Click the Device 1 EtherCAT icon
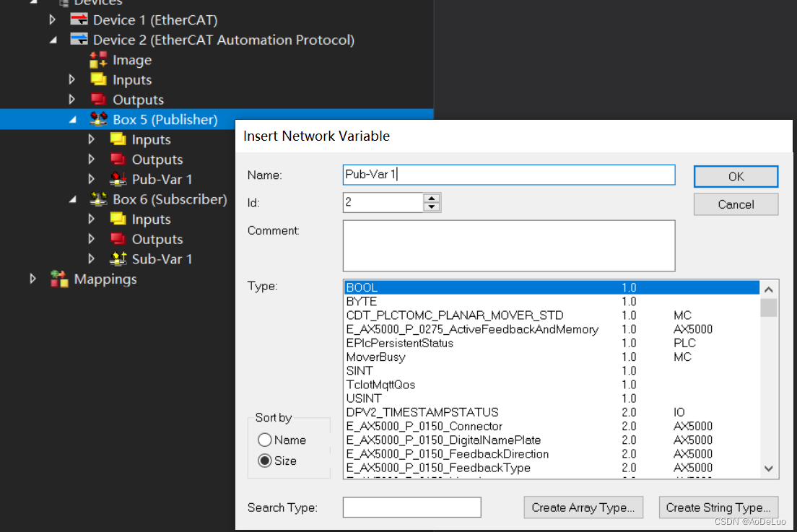Screen dimensions: 797x532 point(79,20)
